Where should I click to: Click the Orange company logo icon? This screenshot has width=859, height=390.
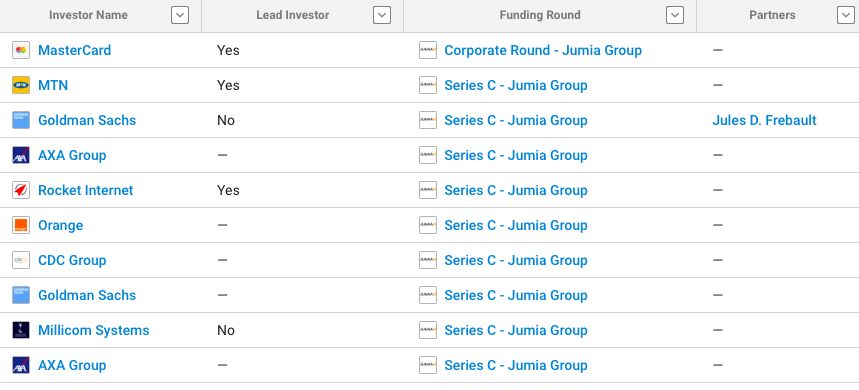point(21,225)
